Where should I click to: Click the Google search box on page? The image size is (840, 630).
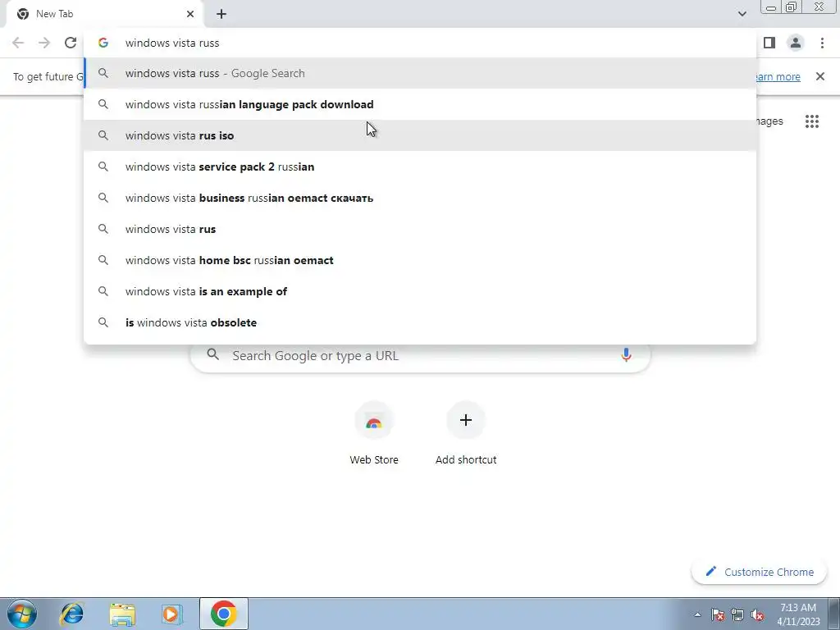click(x=421, y=356)
